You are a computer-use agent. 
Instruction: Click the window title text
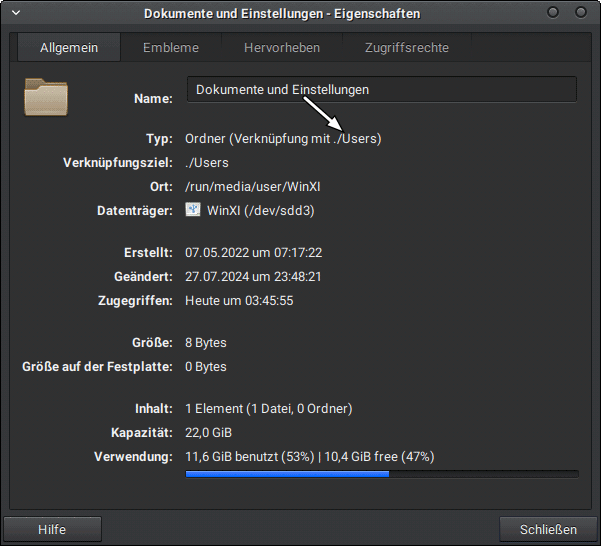pos(282,14)
